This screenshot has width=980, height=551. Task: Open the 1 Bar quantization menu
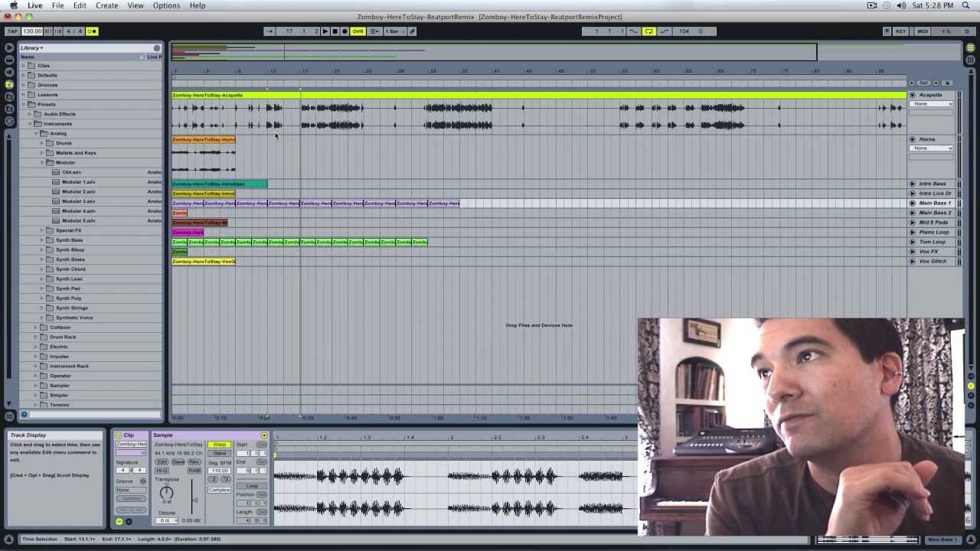coord(395,31)
